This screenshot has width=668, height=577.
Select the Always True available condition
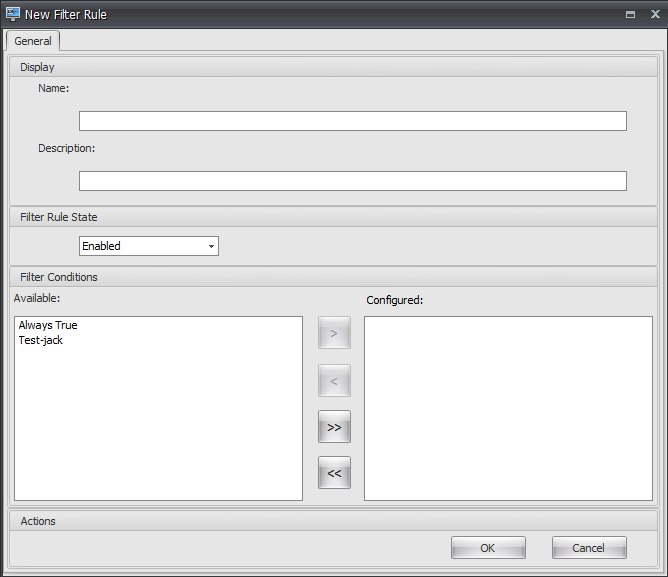[x=47, y=325]
